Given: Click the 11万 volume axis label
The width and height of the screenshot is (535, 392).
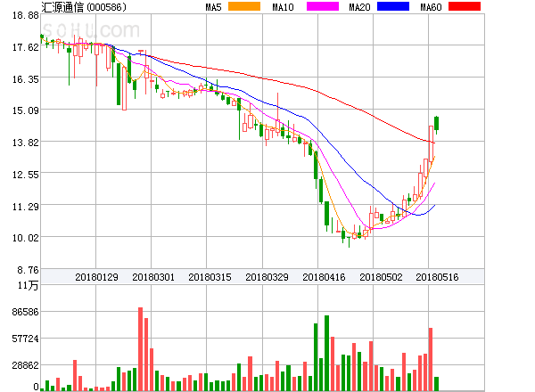Looking at the screenshot, I should 29,285.
